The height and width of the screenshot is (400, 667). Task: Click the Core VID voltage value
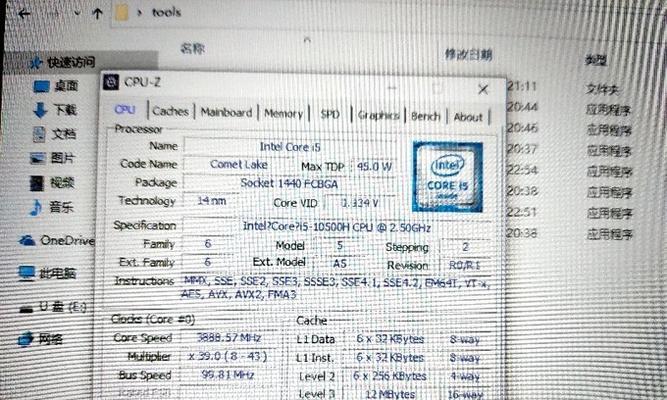[360, 203]
